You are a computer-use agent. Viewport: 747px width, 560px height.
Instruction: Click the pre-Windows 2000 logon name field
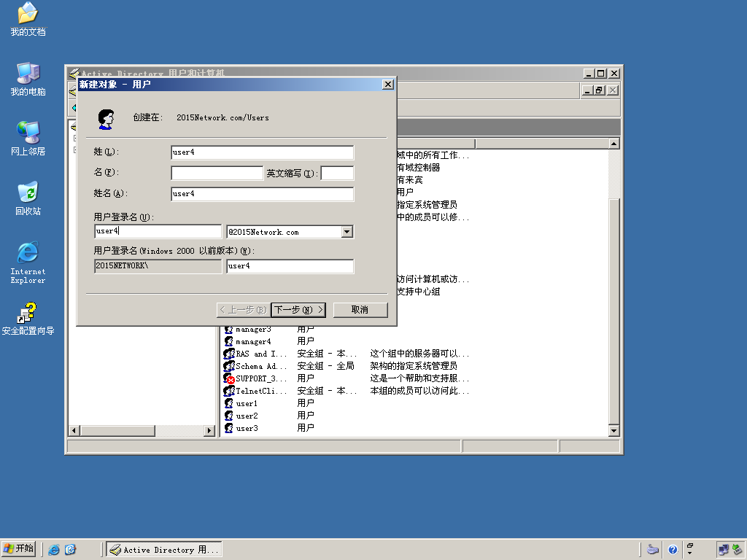pyautogui.click(x=290, y=266)
